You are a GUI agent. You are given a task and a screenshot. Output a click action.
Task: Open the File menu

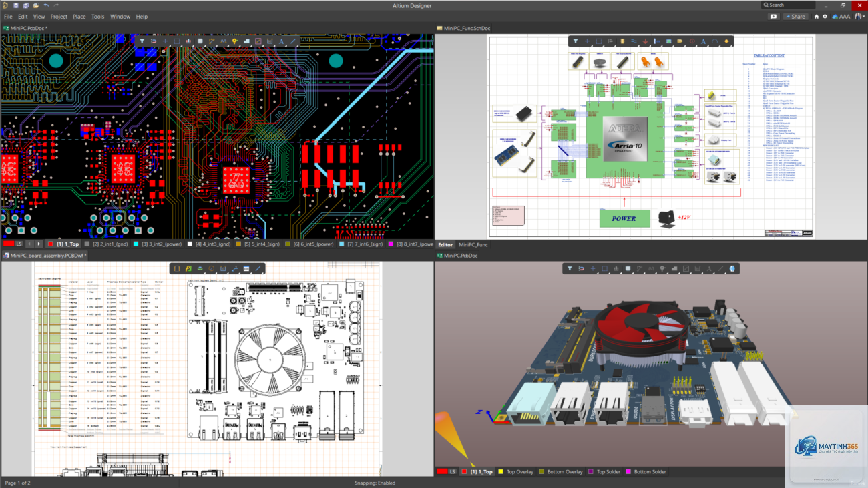8,17
